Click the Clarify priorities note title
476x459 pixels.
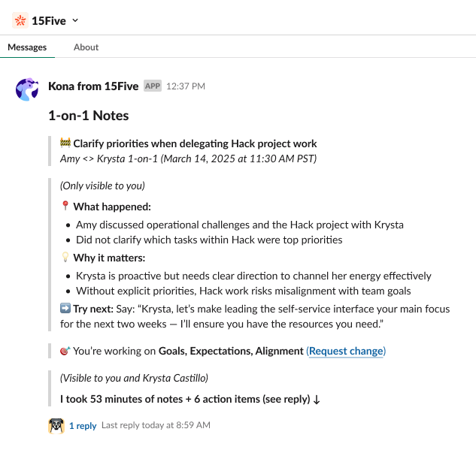point(195,143)
